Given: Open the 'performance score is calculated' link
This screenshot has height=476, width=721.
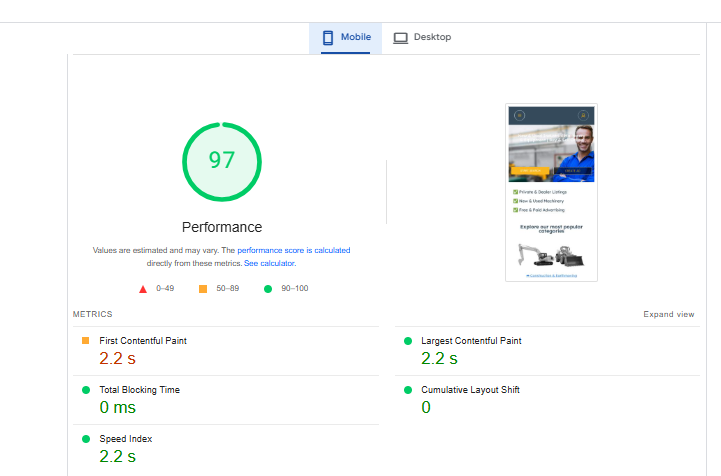Looking at the screenshot, I should click(x=293, y=250).
